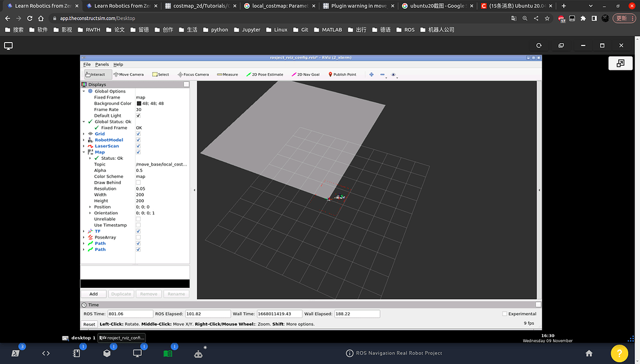This screenshot has width=640, height=364.
Task: Expand the LaserScan display node
Action: tap(84, 146)
